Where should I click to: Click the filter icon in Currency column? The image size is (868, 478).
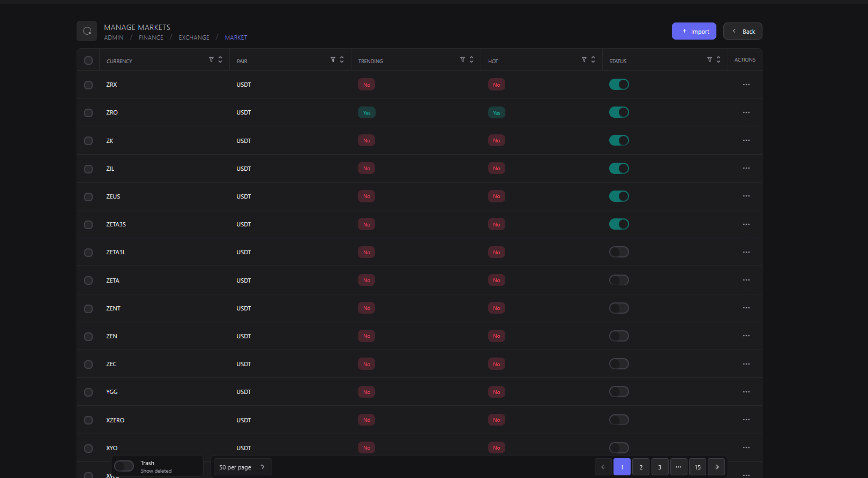[x=211, y=60]
